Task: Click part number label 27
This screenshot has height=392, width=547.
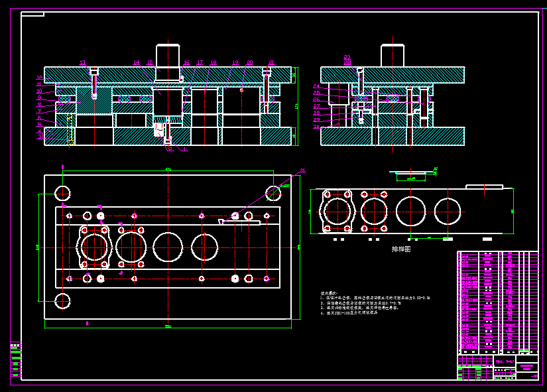Action: pyautogui.click(x=316, y=106)
